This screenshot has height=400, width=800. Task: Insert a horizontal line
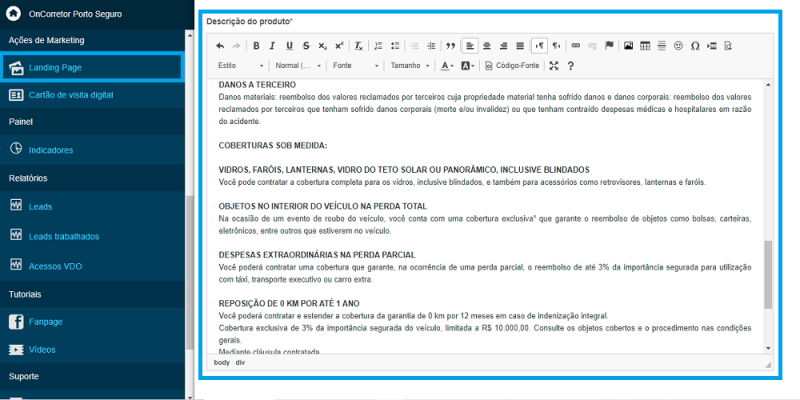[x=662, y=46]
